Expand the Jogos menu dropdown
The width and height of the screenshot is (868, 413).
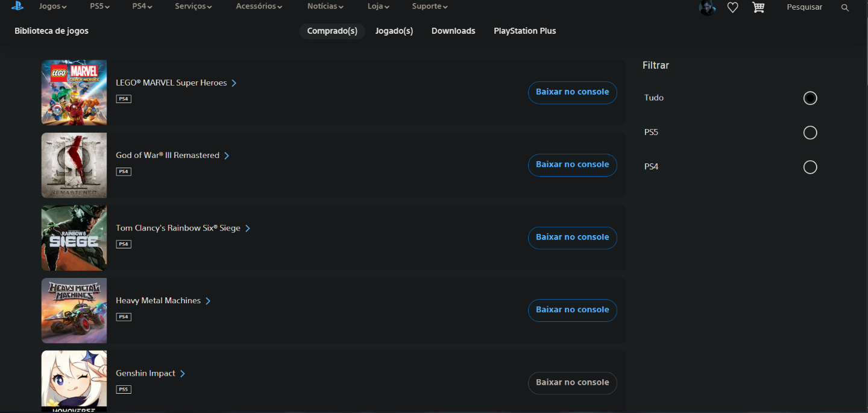click(53, 7)
